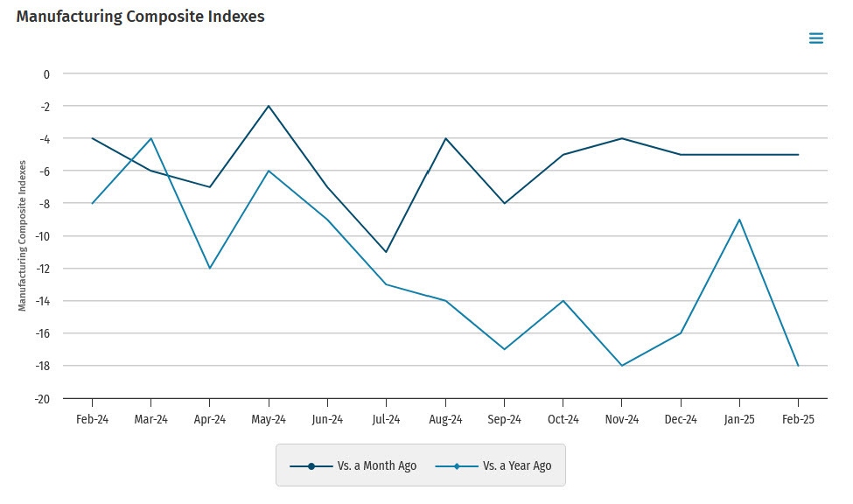The width and height of the screenshot is (853, 504).
Task: Click the -20 y-axis label
Action: coord(42,398)
